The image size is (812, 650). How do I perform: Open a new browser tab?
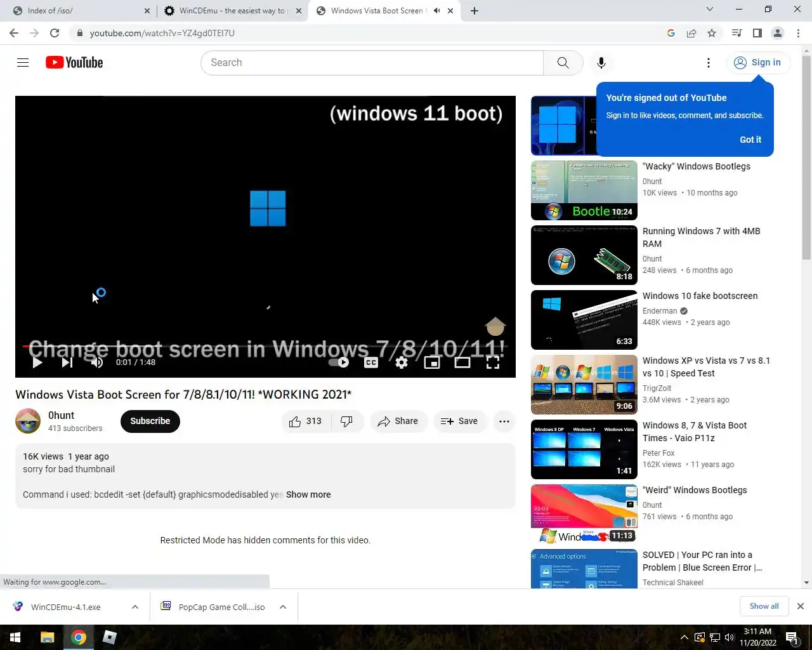475,11
